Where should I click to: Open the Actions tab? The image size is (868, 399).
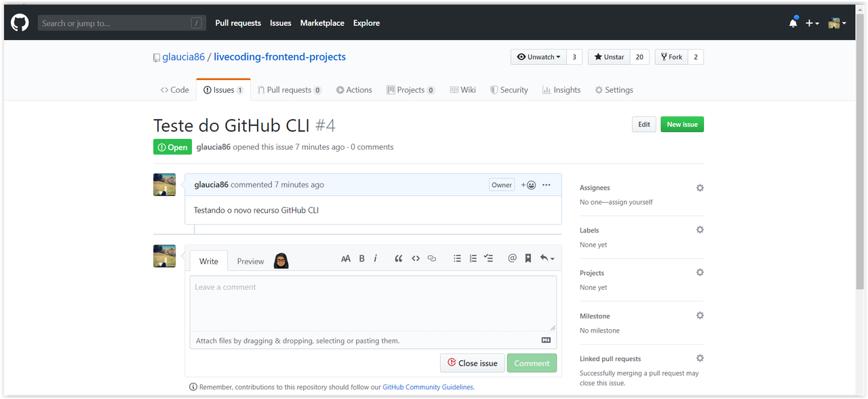(355, 89)
